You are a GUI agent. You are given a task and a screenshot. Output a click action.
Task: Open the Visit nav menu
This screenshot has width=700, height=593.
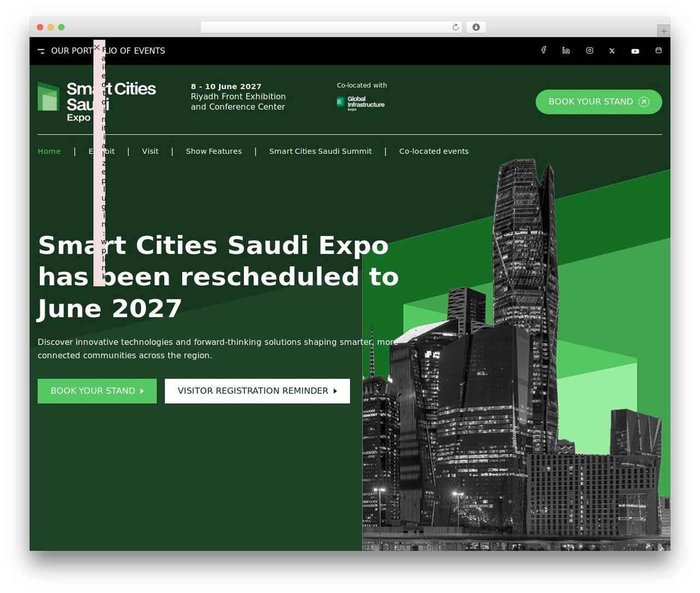click(150, 152)
